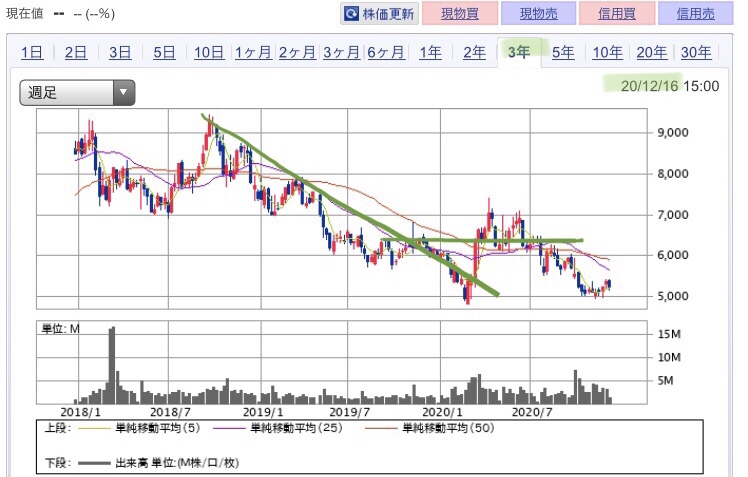The height and width of the screenshot is (477, 748).
Task: Switch to the 6ヶ月 chart range
Action: tap(386, 52)
